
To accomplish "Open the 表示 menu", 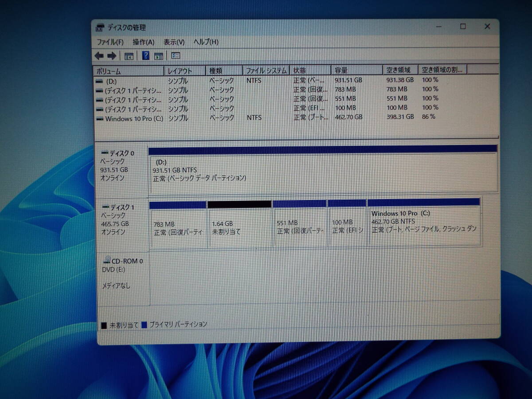I will (173, 42).
